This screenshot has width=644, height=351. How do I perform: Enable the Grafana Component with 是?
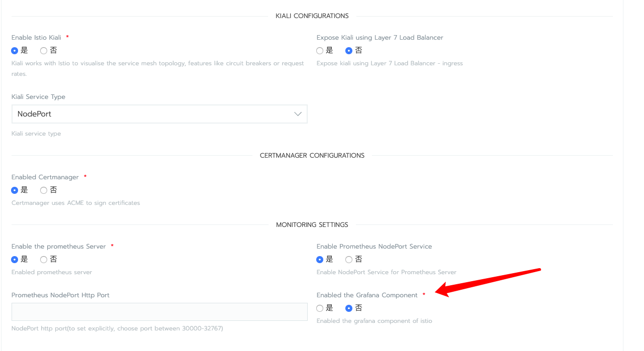coord(320,308)
